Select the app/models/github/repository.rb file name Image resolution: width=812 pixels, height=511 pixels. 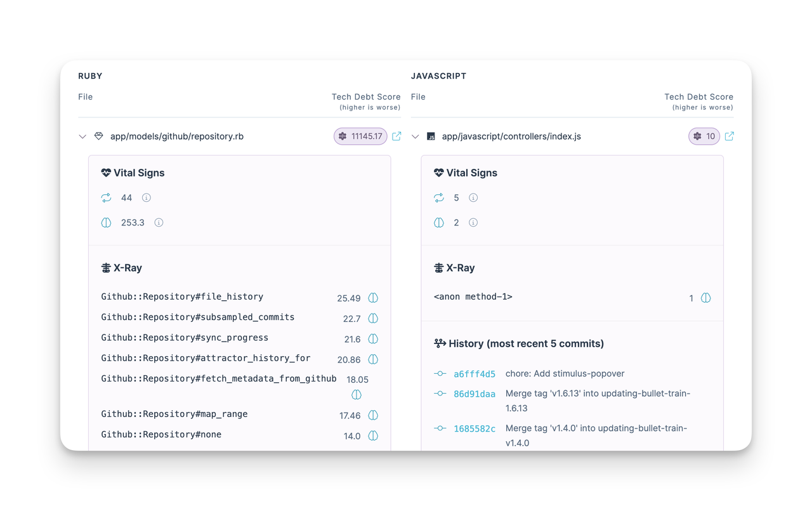point(177,136)
